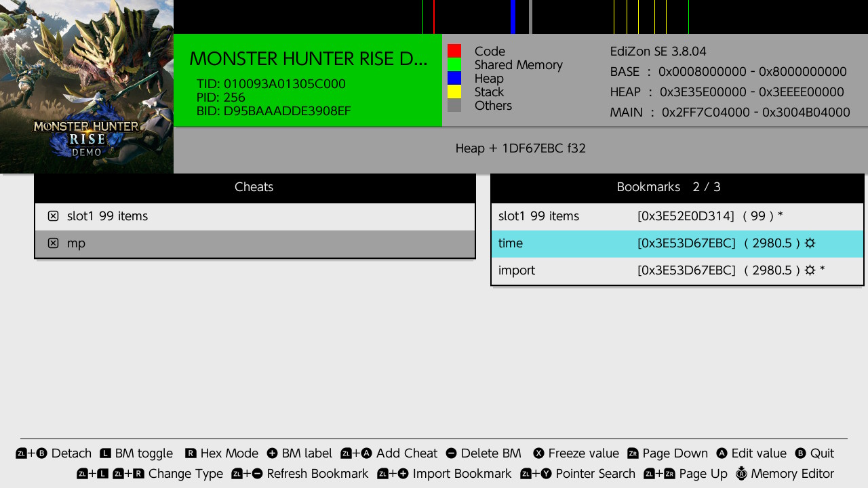Click the Stack legend label
Screen dimensions: 868x488
(x=489, y=92)
